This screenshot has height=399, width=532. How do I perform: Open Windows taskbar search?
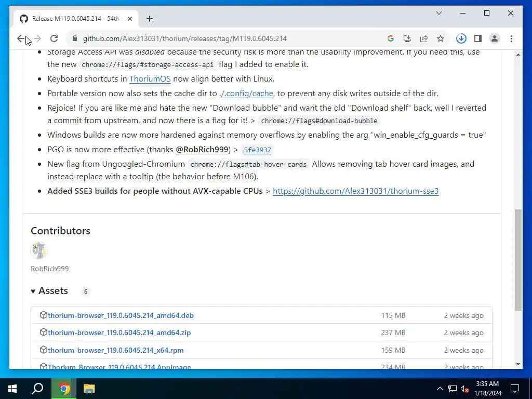click(37, 389)
